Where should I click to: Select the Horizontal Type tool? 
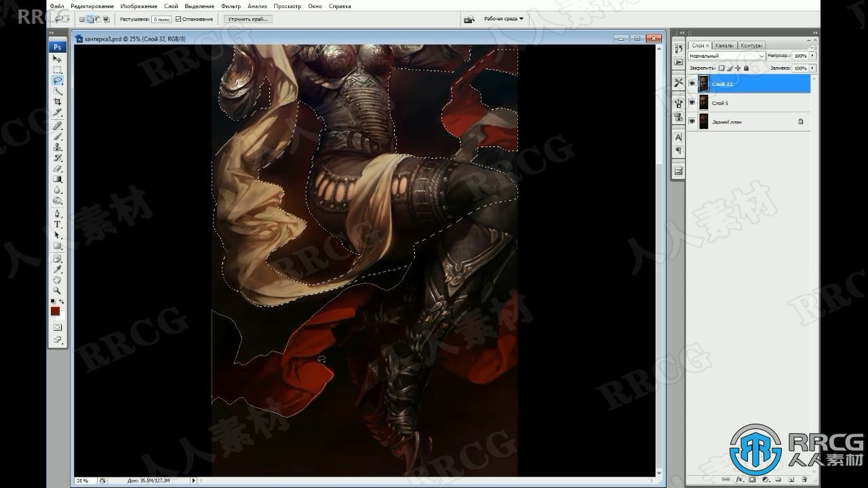click(x=58, y=224)
